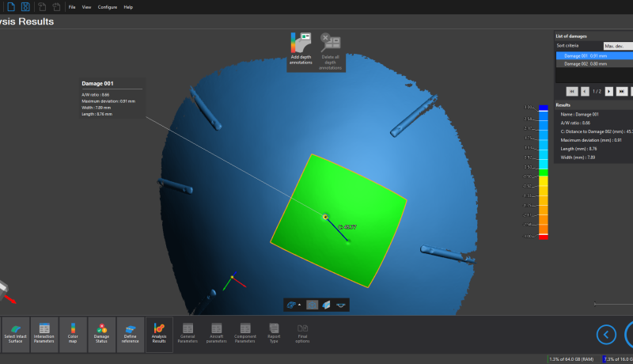Screen dimensions: 633x364
Task: Open the Sort criteria dropdown
Action: [617, 46]
